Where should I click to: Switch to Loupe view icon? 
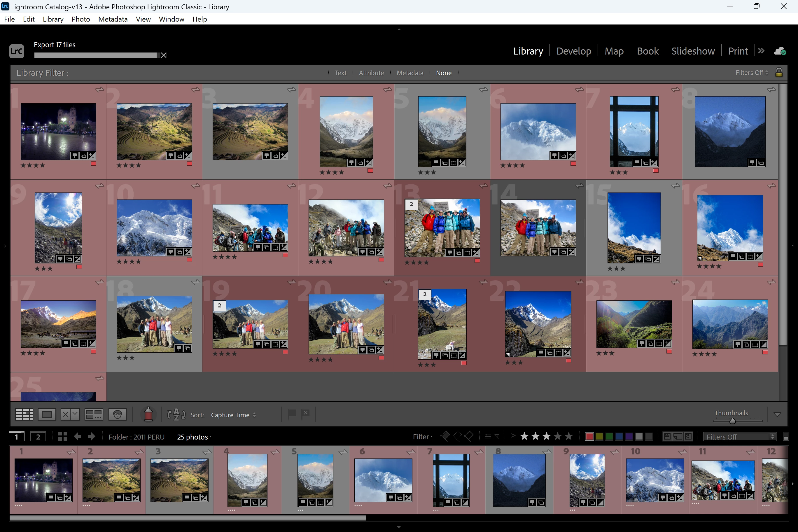click(x=47, y=414)
